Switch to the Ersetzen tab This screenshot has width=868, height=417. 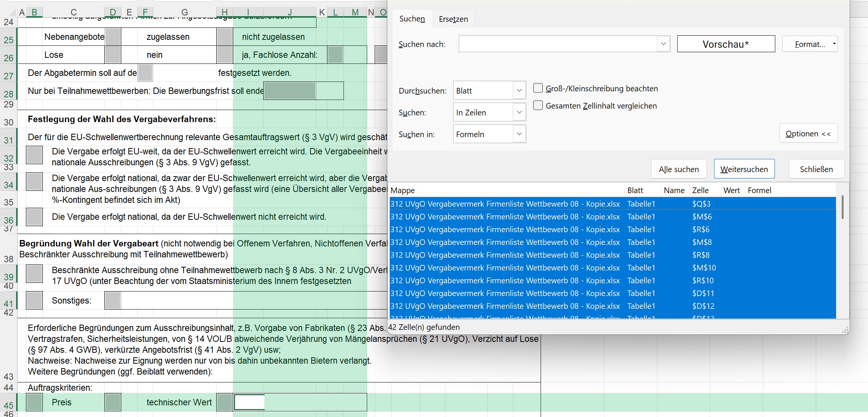tap(453, 19)
